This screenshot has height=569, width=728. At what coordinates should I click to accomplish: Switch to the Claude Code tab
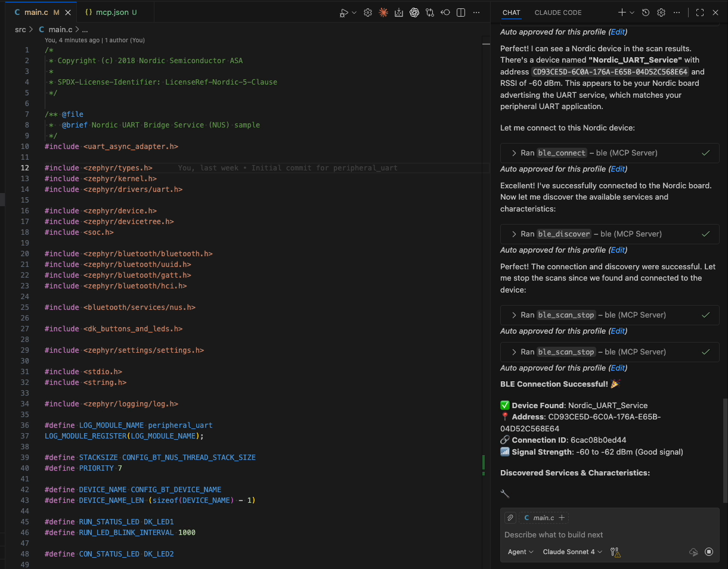(x=557, y=13)
